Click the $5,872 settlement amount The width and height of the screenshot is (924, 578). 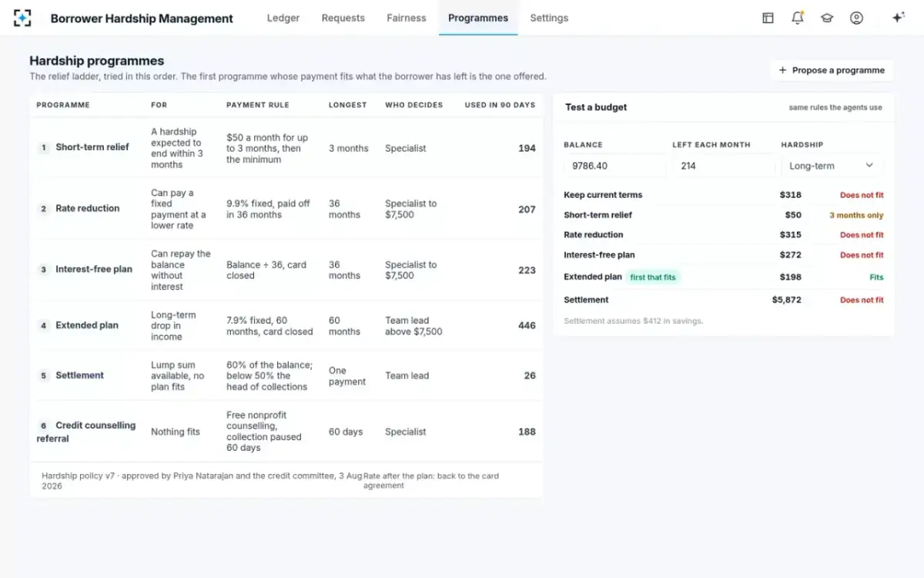(x=787, y=300)
